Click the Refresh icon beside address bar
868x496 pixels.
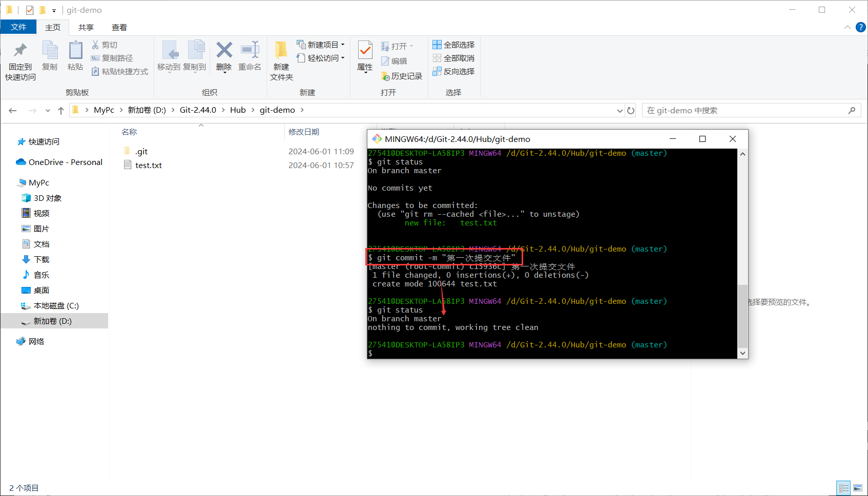pos(631,110)
